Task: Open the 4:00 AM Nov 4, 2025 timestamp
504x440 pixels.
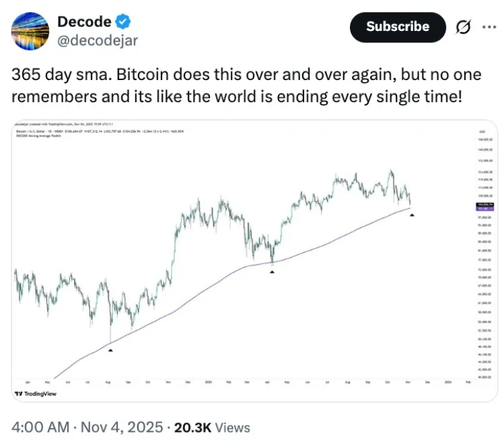Action: point(87,427)
